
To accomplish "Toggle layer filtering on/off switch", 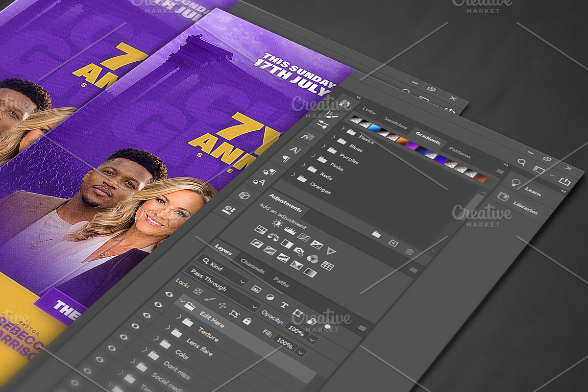I will click(x=327, y=327).
